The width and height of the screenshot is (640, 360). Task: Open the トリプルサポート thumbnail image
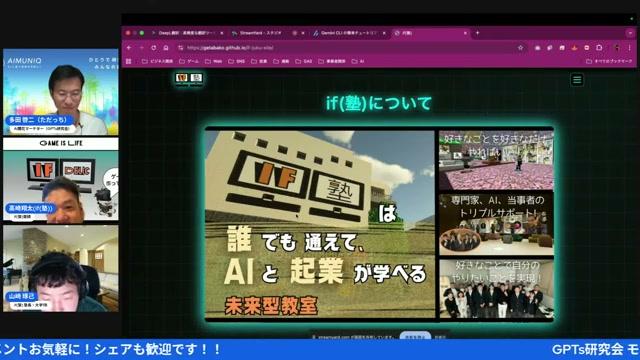(x=496, y=224)
